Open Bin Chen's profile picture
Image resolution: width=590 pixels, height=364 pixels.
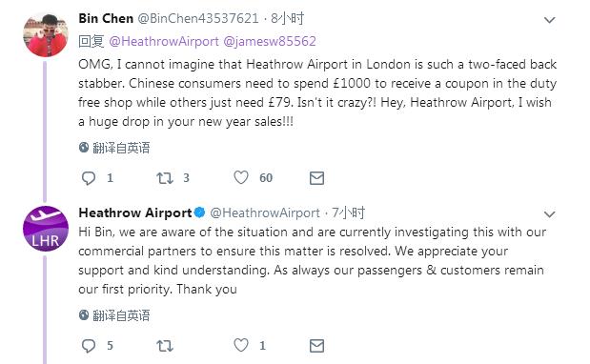(x=46, y=34)
